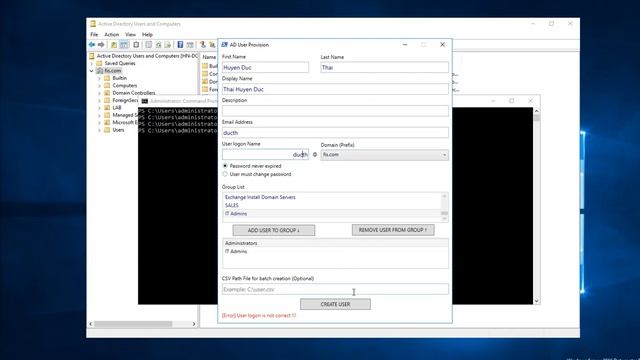
Task: Click the Group List scrollbar
Action: [x=444, y=207]
